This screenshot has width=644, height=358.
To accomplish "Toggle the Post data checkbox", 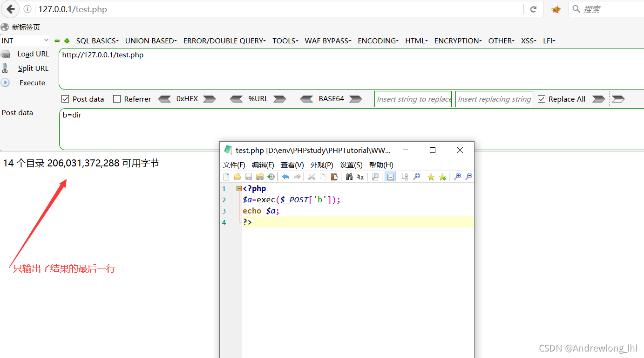I will pyautogui.click(x=65, y=99).
